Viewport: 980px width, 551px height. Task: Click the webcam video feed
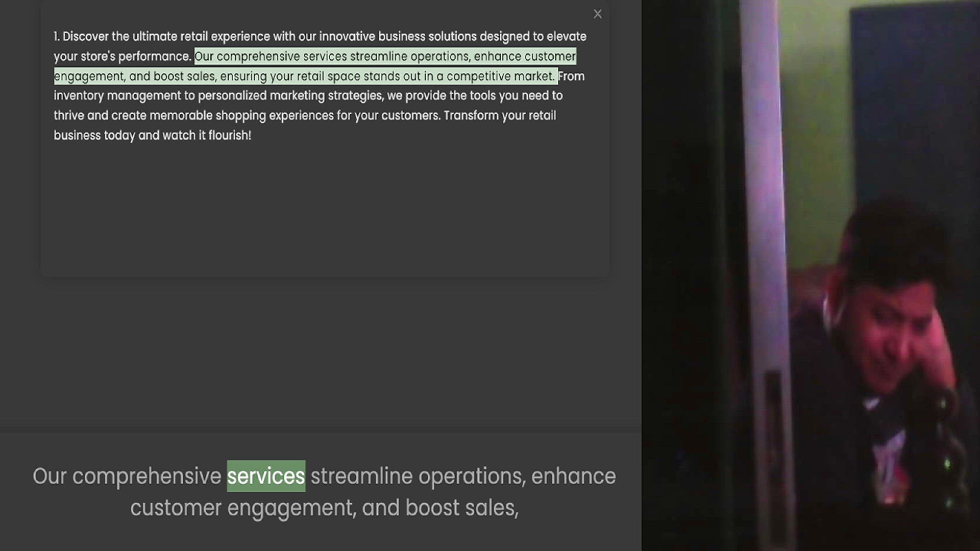pyautogui.click(x=811, y=275)
